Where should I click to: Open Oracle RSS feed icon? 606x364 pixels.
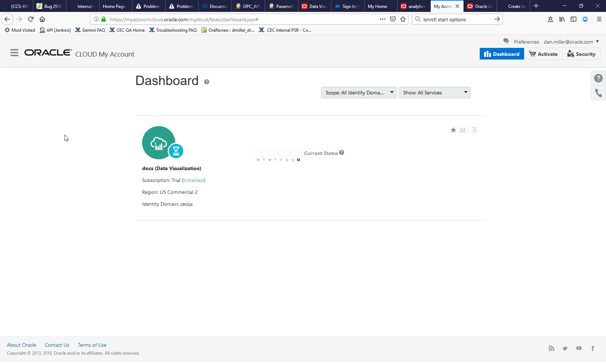552,348
